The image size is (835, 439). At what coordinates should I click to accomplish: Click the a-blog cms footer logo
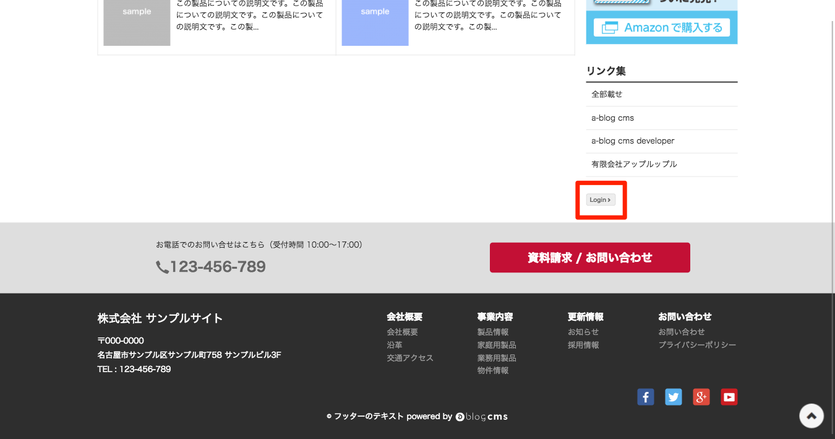pos(481,417)
